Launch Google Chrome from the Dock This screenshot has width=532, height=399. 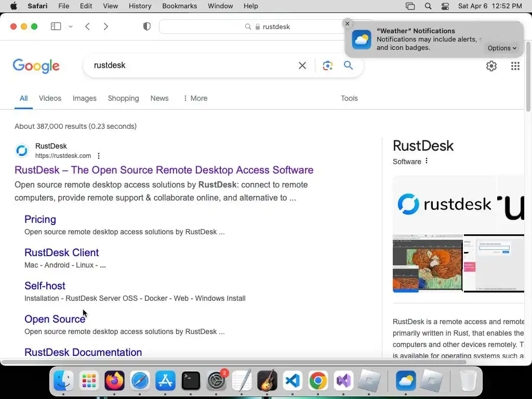click(318, 381)
